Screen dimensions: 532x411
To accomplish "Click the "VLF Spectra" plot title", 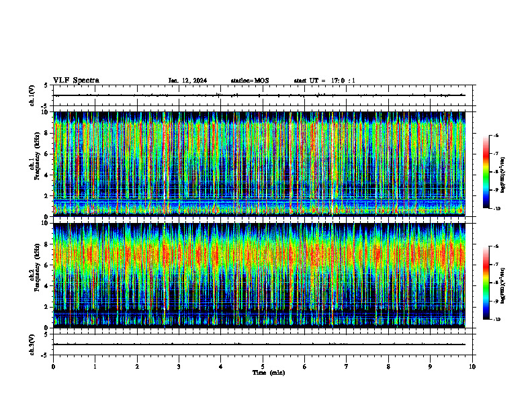I will [76, 81].
